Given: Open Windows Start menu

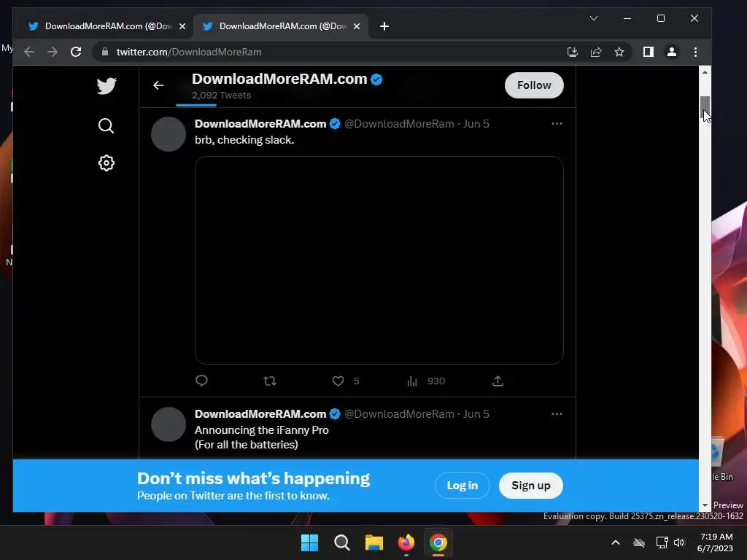Looking at the screenshot, I should click(309, 542).
